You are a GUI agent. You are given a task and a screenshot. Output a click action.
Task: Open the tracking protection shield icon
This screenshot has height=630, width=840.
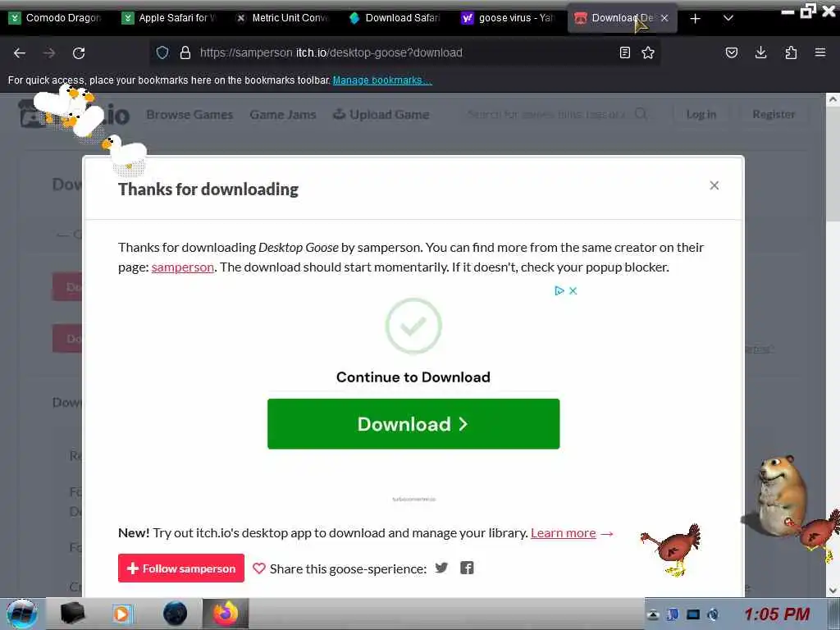coord(162,52)
